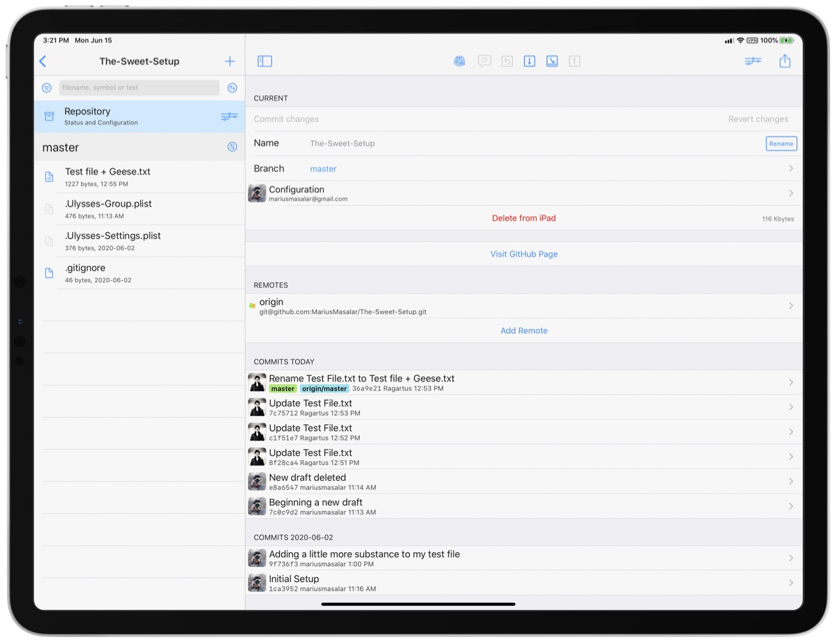
Task: Tap the sort order icon beside search field
Action: pos(232,88)
